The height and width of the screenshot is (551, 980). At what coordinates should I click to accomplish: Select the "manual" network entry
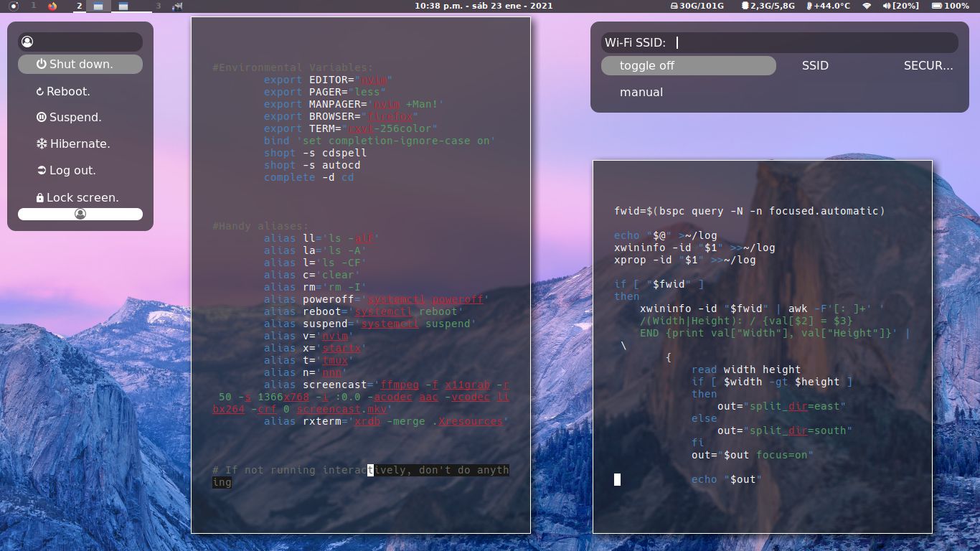(641, 92)
